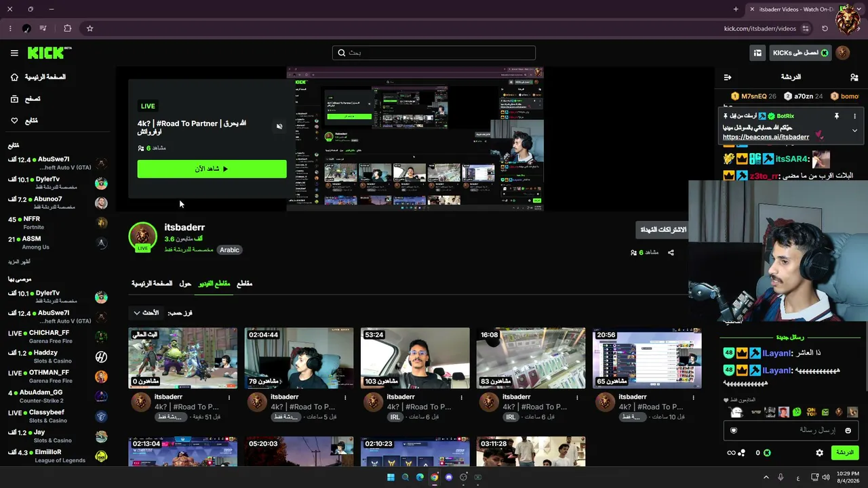868x488 pixels.
Task: Play the 02:04:44 video thumbnail
Action: 299,359
